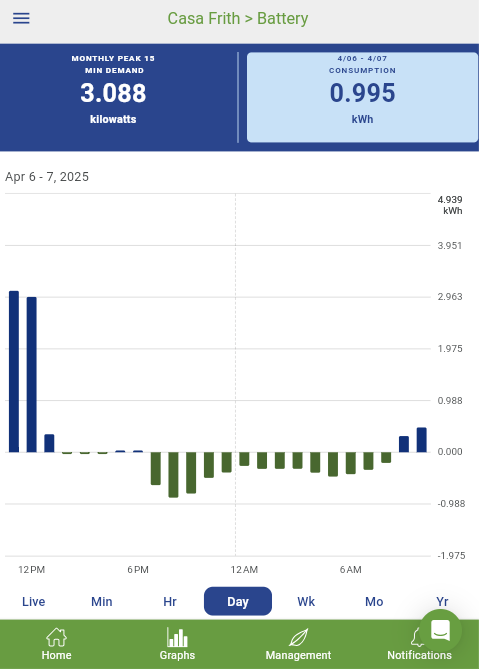Click the Apr 6 - 7, 2025 date label
The width and height of the screenshot is (479, 669).
coord(47,177)
